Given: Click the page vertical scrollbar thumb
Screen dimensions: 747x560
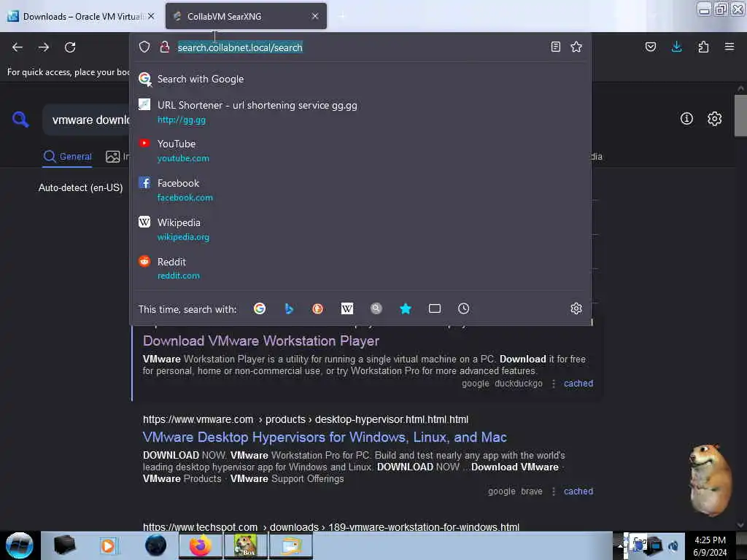Looking at the screenshot, I should pyautogui.click(x=740, y=115).
